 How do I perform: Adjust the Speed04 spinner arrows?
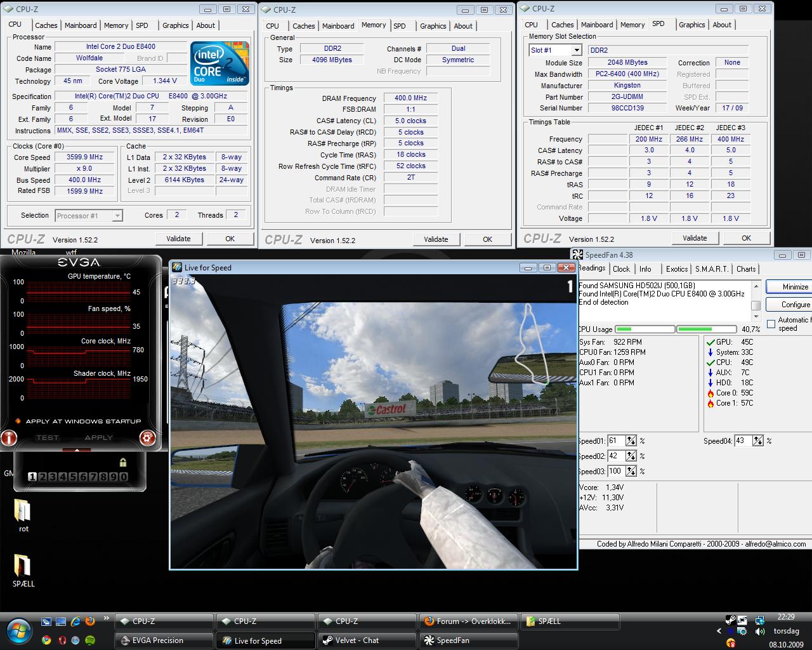click(x=758, y=441)
